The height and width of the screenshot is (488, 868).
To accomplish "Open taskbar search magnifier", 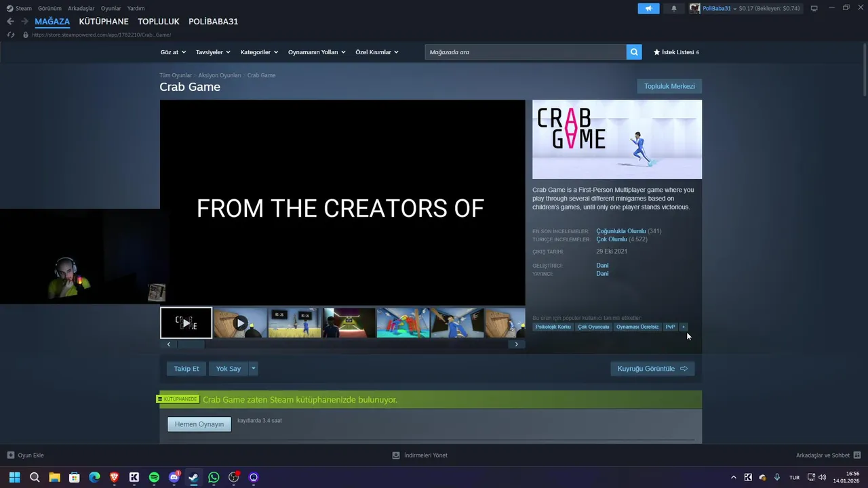I will [x=35, y=477].
